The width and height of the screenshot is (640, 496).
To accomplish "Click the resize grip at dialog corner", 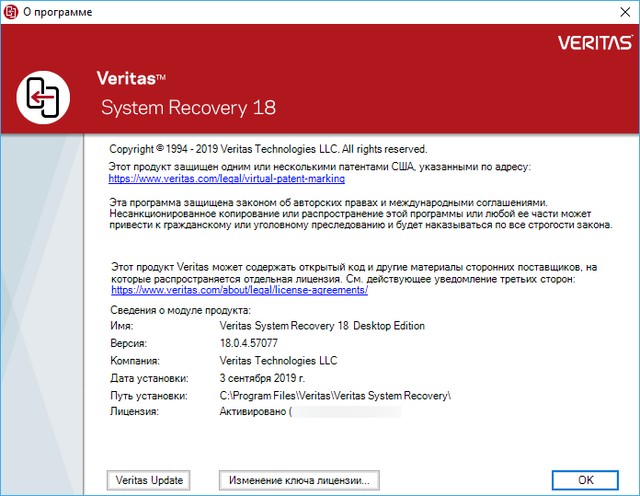I will 632,489.
